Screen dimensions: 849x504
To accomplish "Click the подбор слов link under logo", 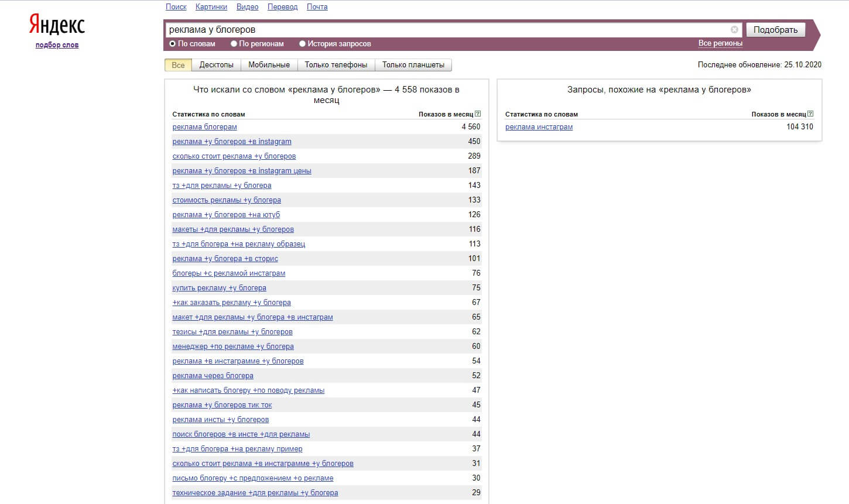I will click(x=57, y=45).
